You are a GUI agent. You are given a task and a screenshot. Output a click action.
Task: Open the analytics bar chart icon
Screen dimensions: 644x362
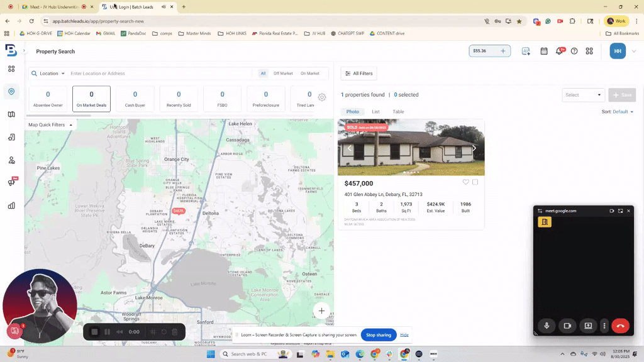(11, 206)
